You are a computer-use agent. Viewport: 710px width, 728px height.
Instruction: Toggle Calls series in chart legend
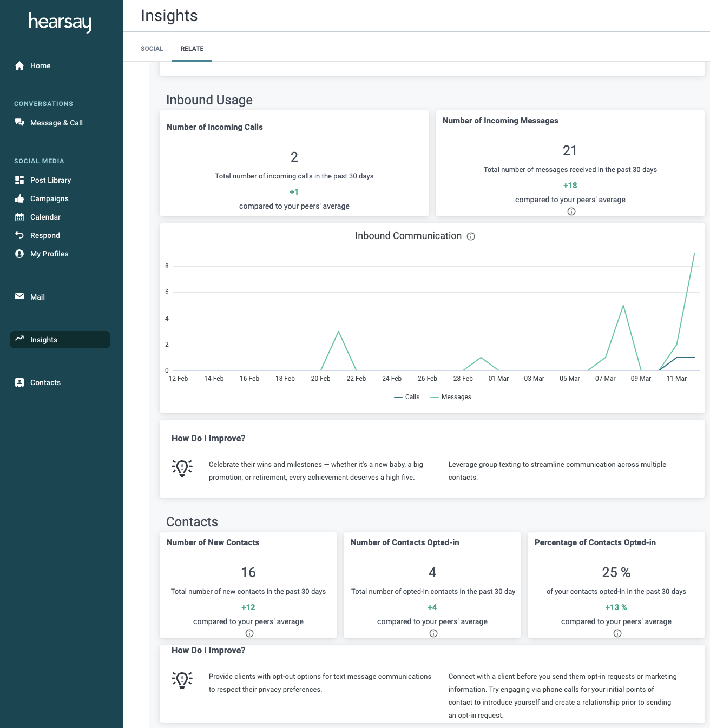[407, 397]
